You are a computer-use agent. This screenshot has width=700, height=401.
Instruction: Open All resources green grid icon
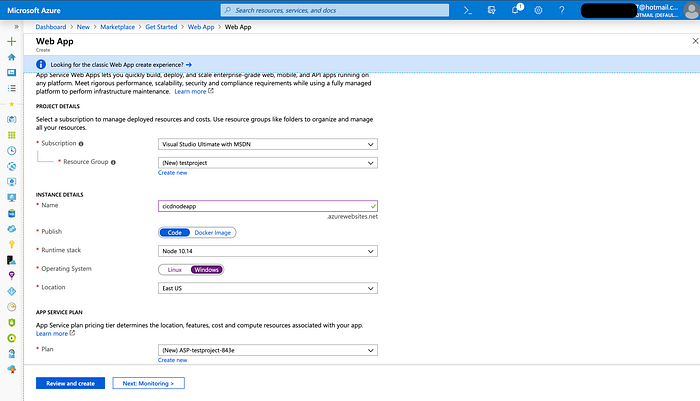tap(12, 135)
